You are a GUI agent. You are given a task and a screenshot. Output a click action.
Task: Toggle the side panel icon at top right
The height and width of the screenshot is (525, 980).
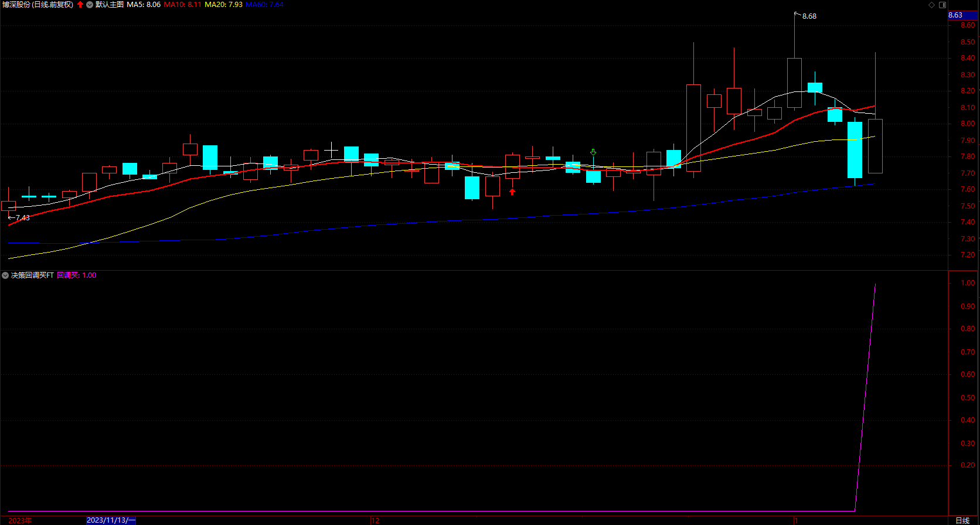[x=942, y=5]
